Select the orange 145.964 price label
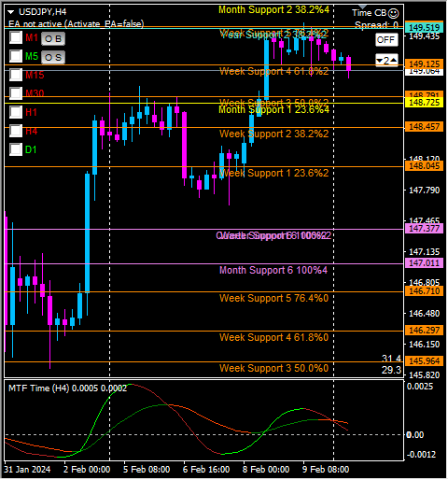The width and height of the screenshot is (448, 480). pyautogui.click(x=424, y=361)
